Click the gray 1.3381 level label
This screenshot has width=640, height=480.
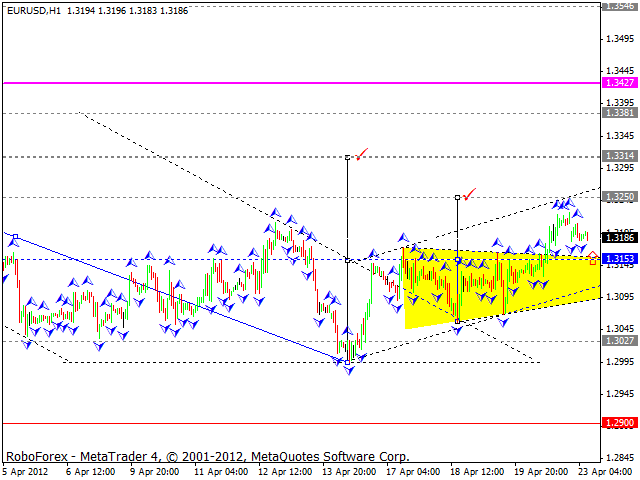click(620, 113)
